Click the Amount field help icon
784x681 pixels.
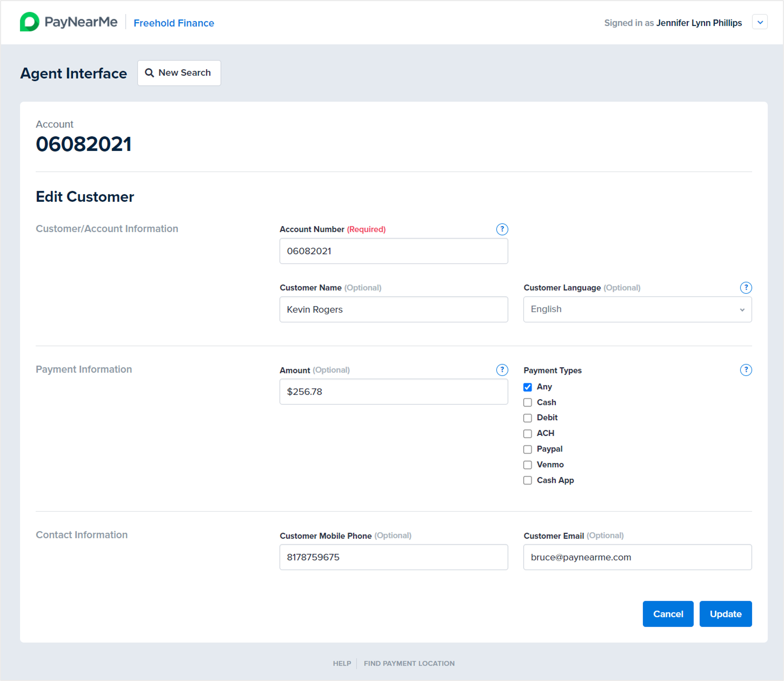point(502,370)
